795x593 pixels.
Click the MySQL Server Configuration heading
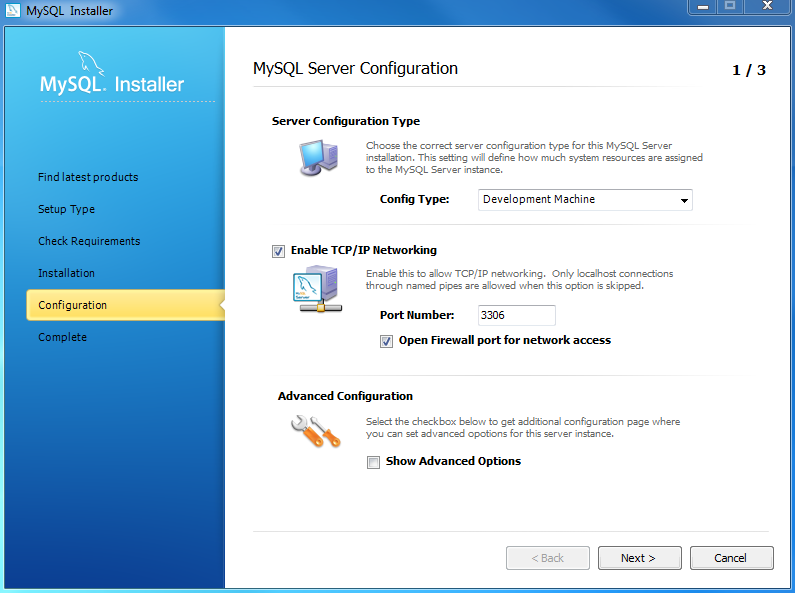(x=355, y=68)
